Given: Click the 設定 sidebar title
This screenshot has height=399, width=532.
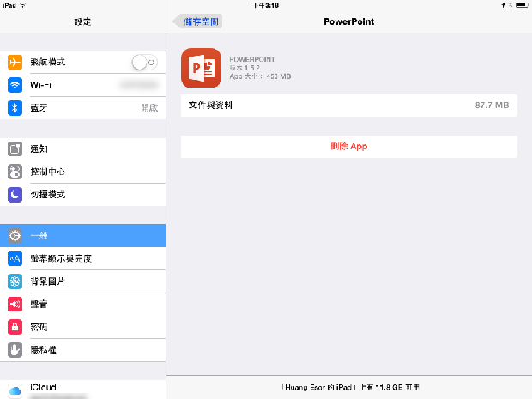Looking at the screenshot, I should 82,21.
